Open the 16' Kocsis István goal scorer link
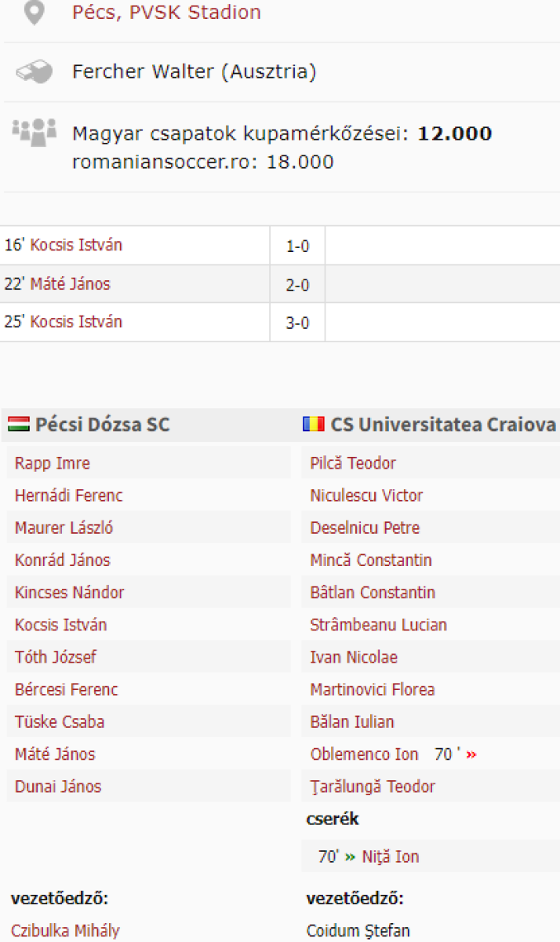 76,246
